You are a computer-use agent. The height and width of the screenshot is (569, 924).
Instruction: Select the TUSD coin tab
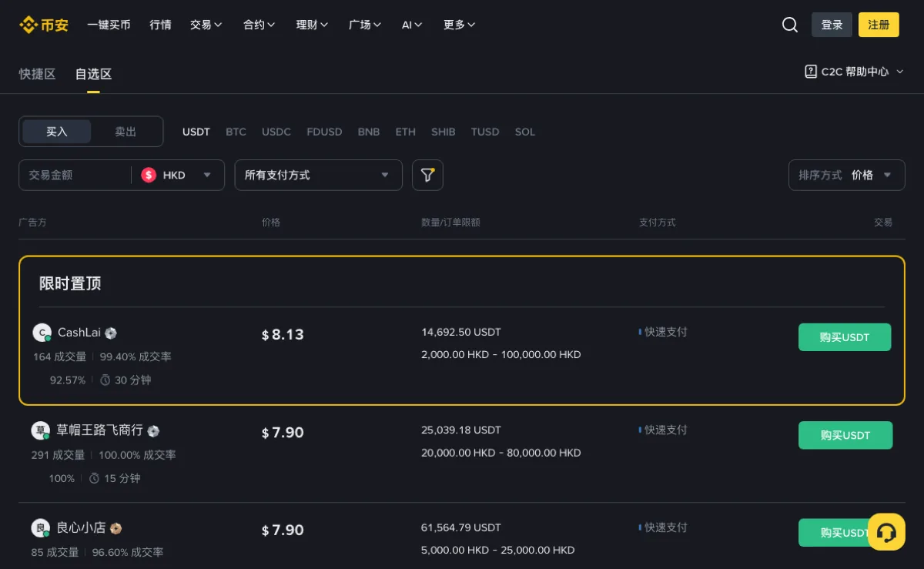point(485,132)
